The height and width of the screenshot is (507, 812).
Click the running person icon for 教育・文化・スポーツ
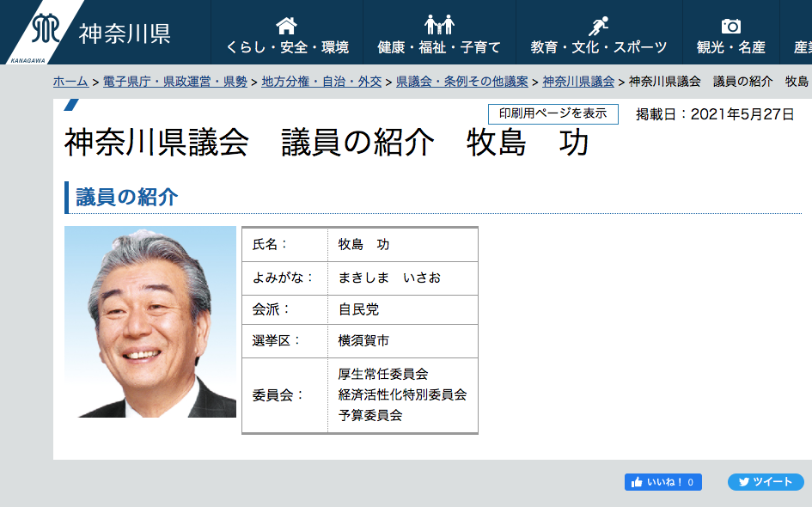click(x=598, y=25)
